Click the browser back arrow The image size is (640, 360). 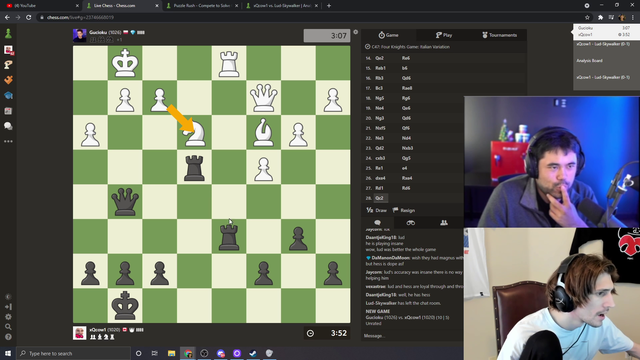7,18
